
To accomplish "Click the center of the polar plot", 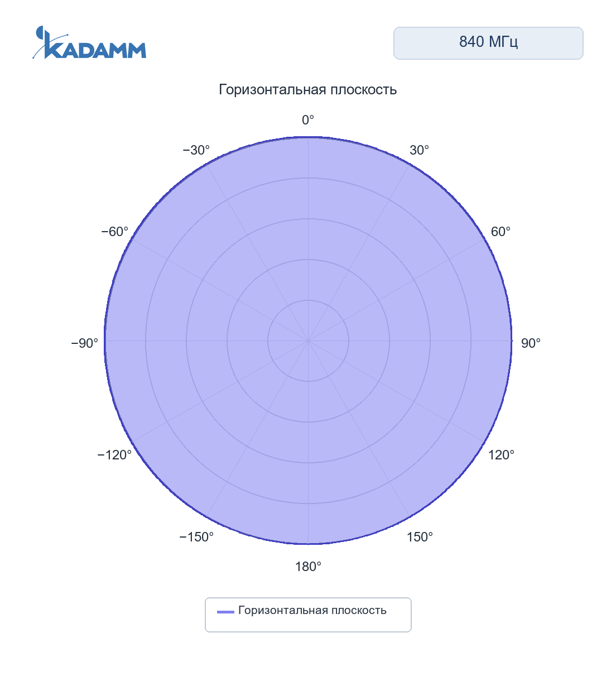I will [x=308, y=341].
